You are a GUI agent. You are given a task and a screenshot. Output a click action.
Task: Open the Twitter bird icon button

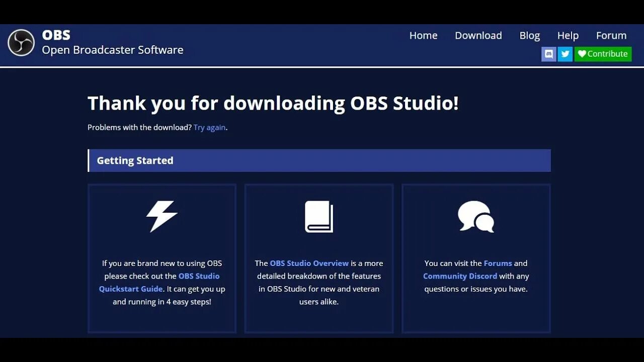click(565, 54)
